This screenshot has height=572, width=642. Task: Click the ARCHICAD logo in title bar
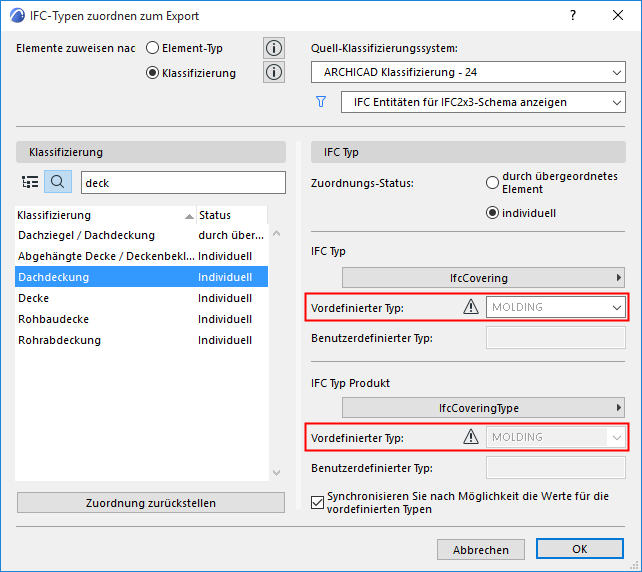click(15, 16)
